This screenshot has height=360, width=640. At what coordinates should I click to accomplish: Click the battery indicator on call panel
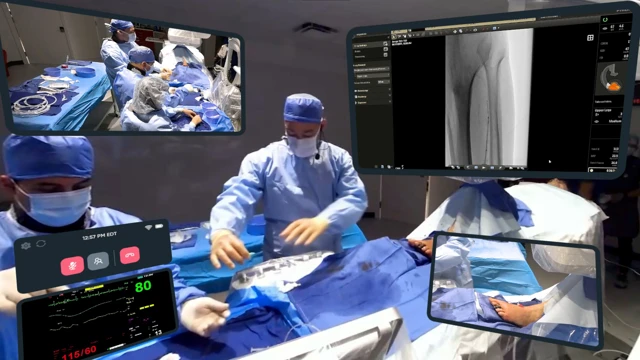pyautogui.click(x=159, y=226)
